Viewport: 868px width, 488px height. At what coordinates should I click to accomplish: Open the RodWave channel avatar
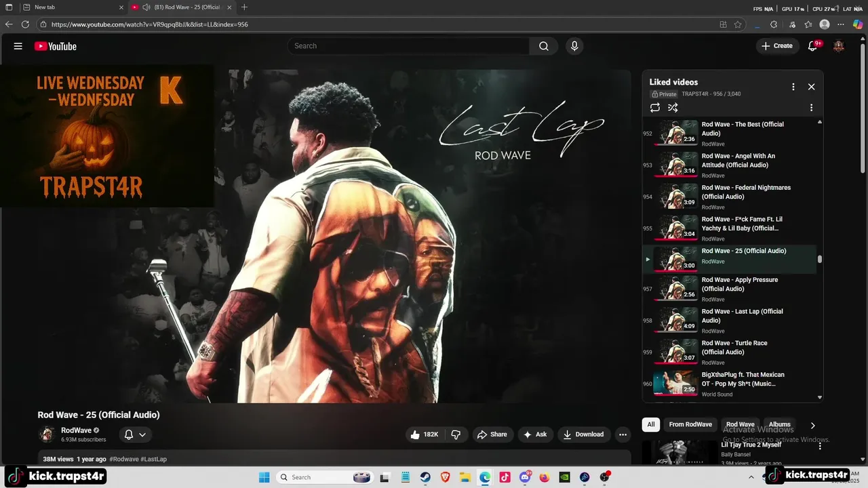[x=47, y=434]
